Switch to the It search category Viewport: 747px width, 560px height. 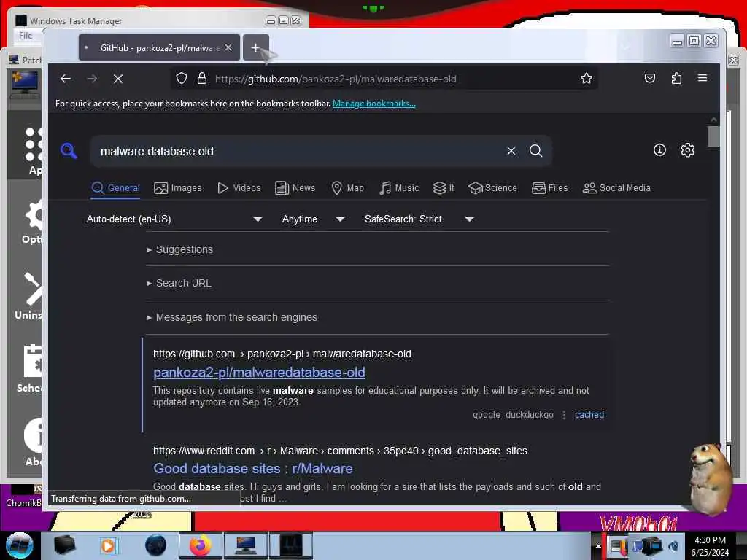[443, 188]
